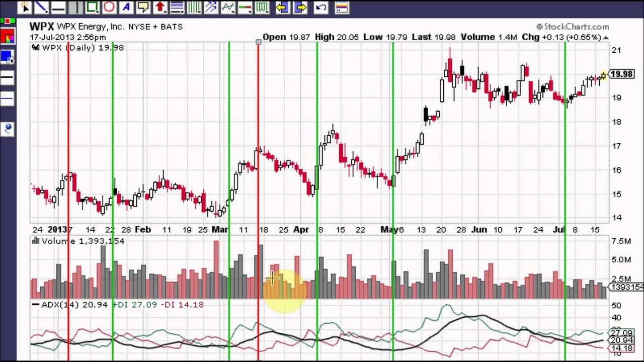Select the parallel arrows channel tool
Image resolution: width=644 pixels, height=362 pixels.
click(x=211, y=7)
